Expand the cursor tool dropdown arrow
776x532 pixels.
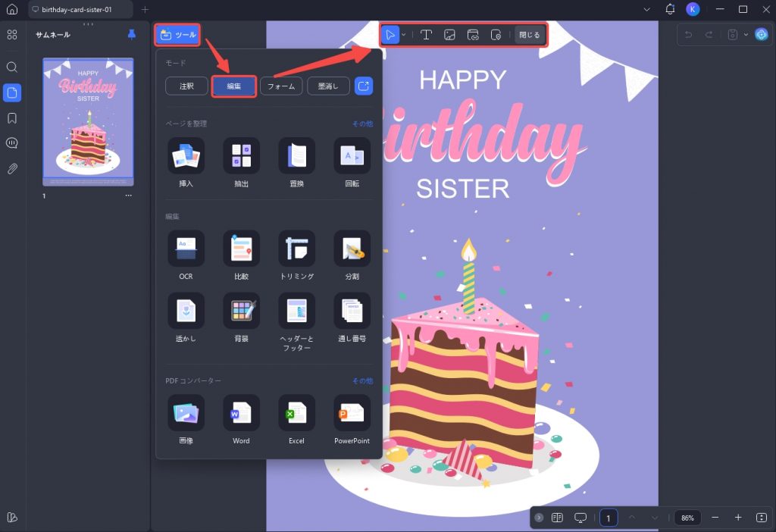pos(404,35)
